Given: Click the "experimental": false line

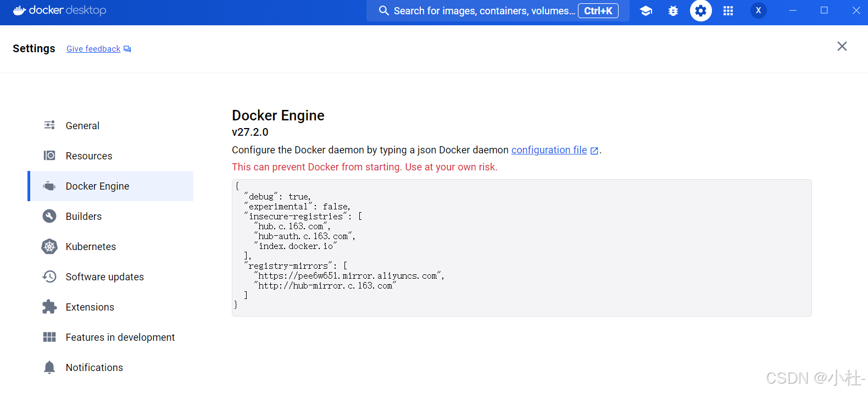Looking at the screenshot, I should [297, 206].
